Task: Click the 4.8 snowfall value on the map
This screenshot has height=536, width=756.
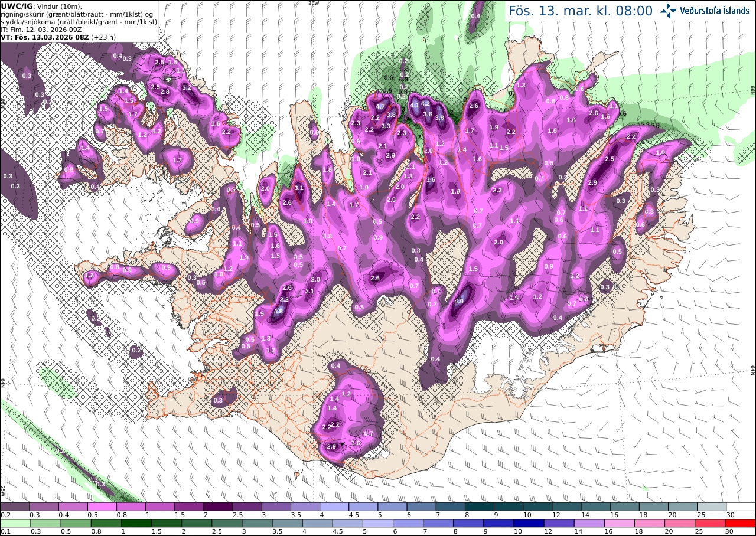Action: (x=279, y=311)
